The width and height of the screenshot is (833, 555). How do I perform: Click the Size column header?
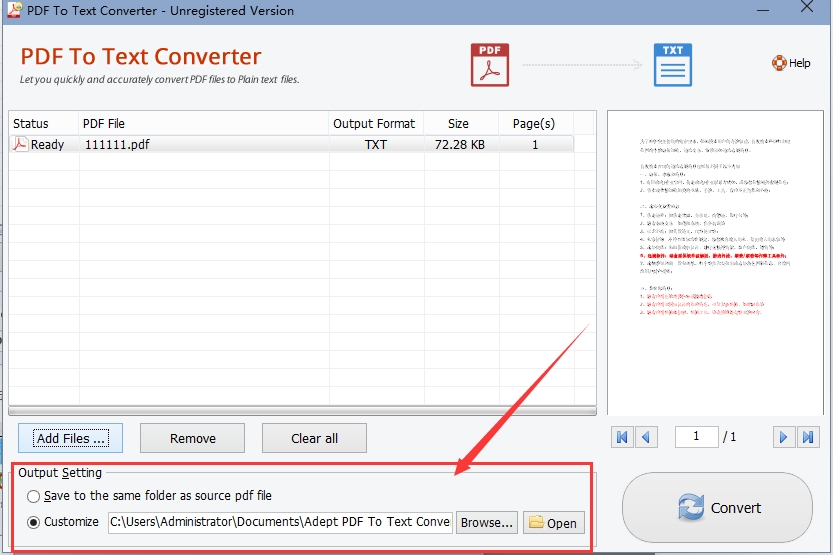pos(461,124)
